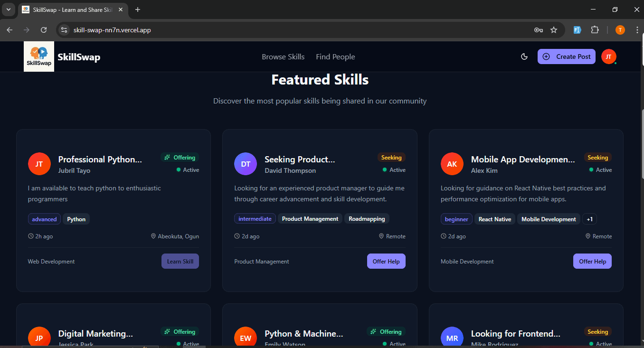
Task: Open a new browser tab
Action: (x=138, y=9)
